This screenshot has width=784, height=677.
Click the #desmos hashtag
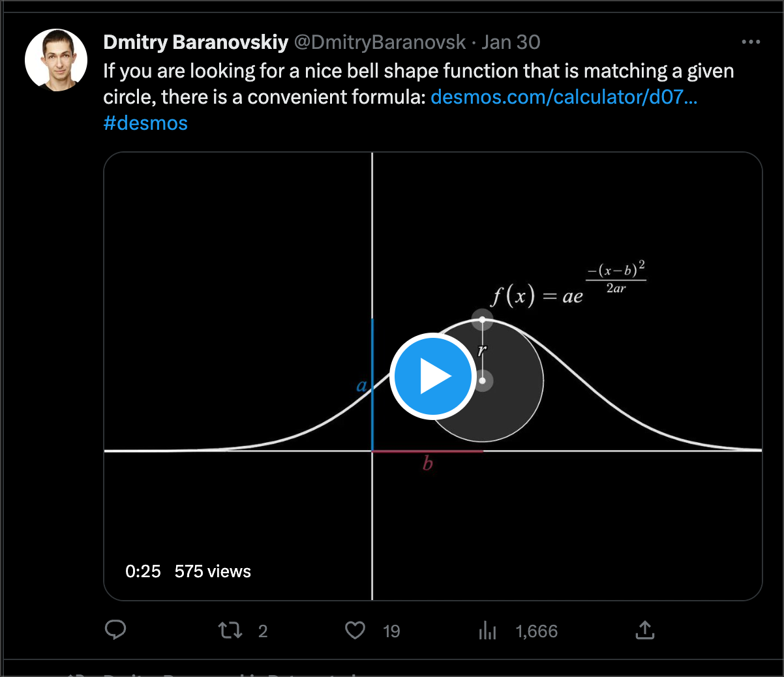[x=145, y=123]
